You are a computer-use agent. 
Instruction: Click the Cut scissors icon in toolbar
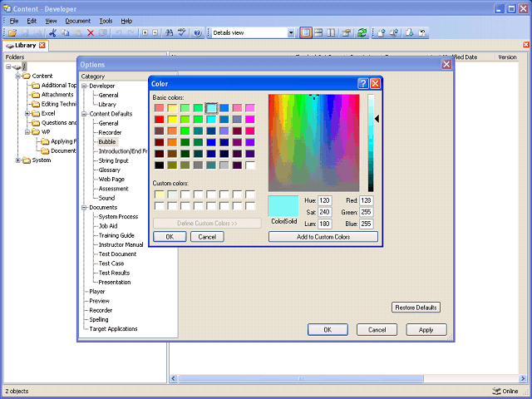tap(52, 32)
